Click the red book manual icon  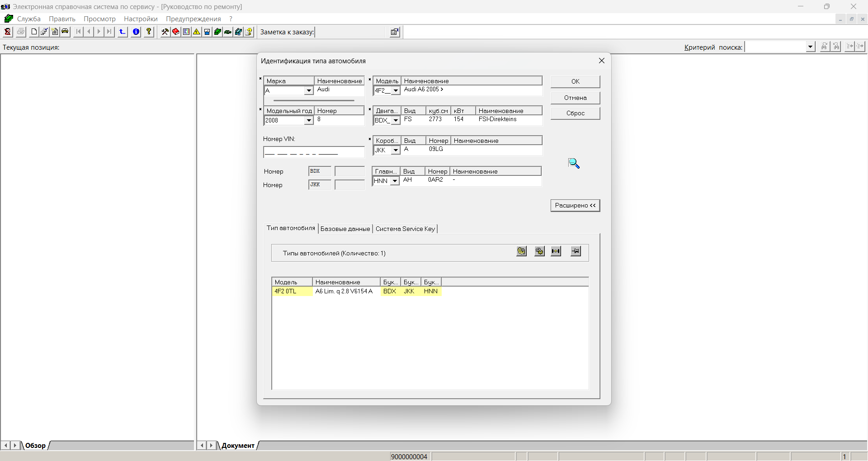(x=175, y=32)
